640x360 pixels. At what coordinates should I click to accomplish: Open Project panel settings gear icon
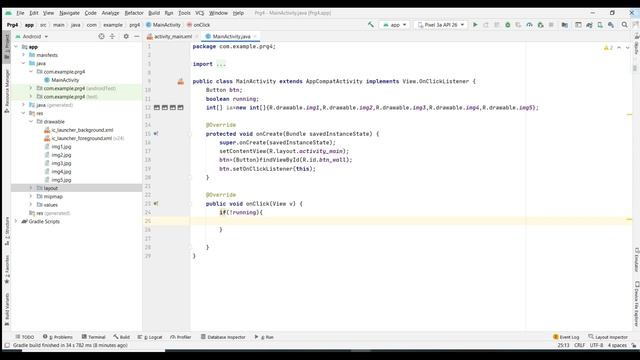(126, 36)
